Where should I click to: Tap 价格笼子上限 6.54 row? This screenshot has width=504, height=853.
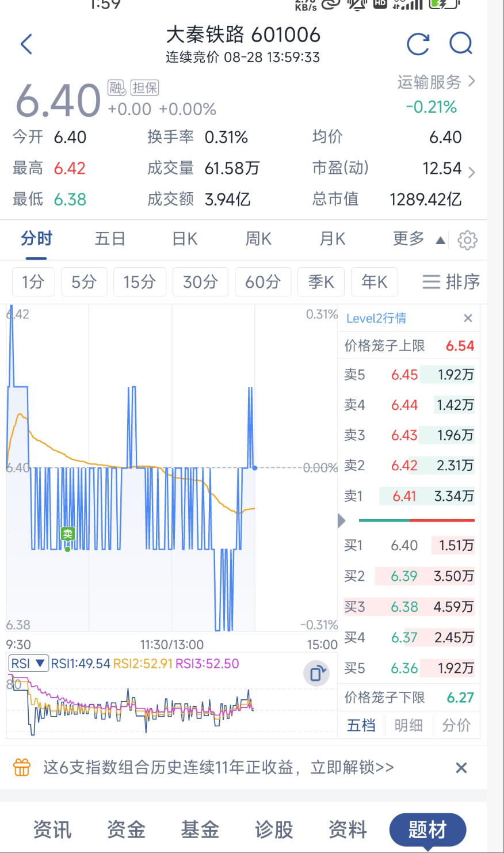pos(409,346)
